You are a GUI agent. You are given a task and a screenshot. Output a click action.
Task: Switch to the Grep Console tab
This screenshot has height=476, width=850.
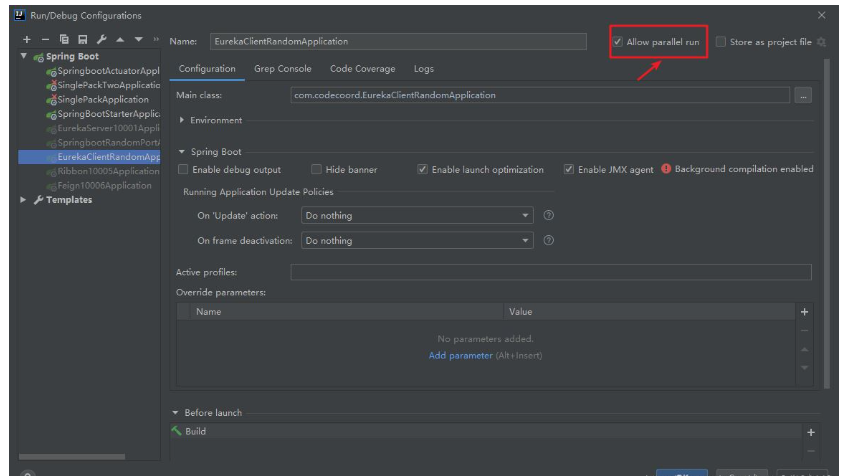pos(282,69)
